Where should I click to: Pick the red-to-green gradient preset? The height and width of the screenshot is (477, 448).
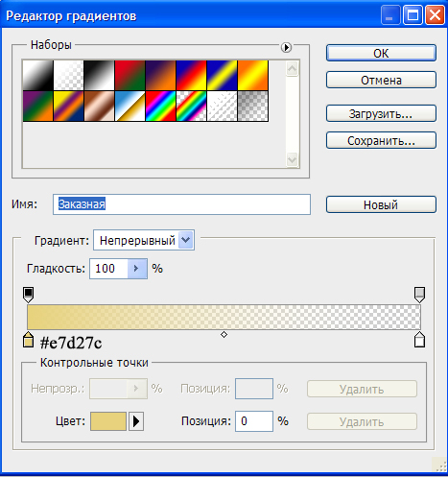130,75
